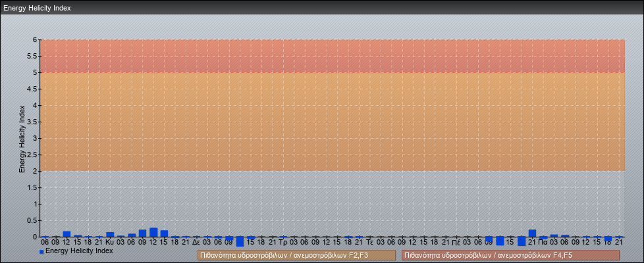Screen dimensions: 644x263
Task: Click the Πέ day label on x-axis
Action: [456, 243]
